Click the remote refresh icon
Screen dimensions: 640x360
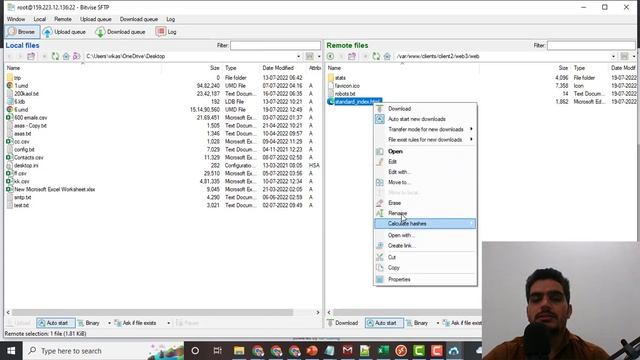376,56
